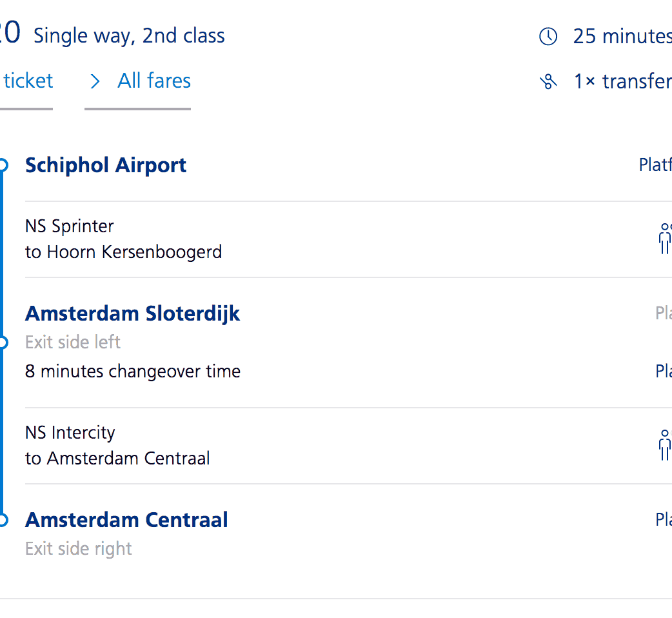Open the ticket link
Image resolution: width=672 pixels, height=618 pixels.
[x=28, y=81]
